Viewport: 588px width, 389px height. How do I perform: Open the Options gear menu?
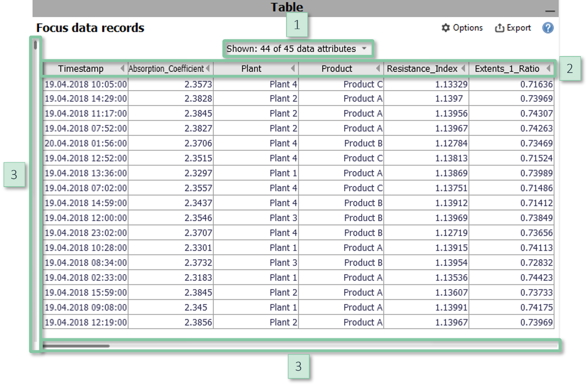point(462,28)
